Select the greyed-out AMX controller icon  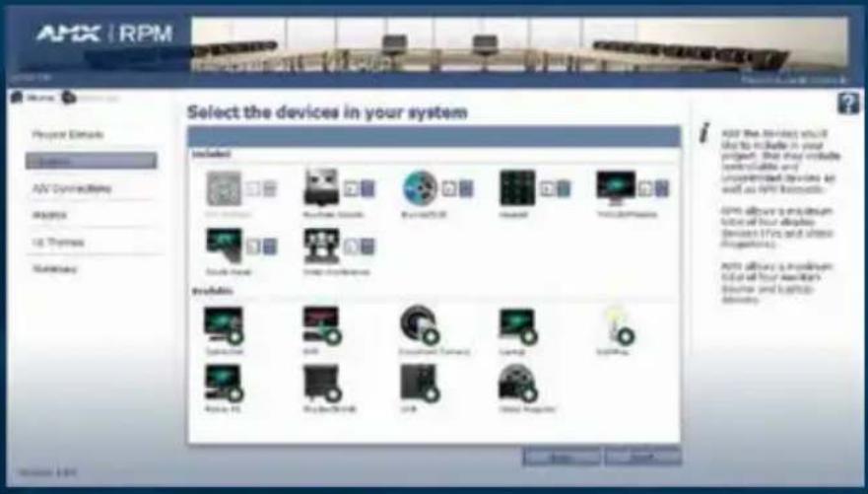pos(225,188)
